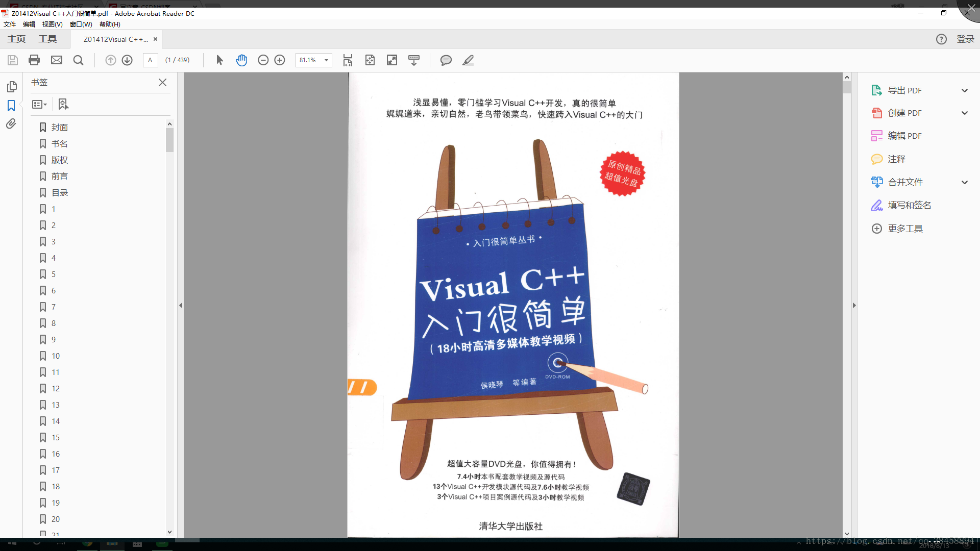This screenshot has height=551, width=980.
Task: Toggle the Bookmarks panel icon
Action: 11,105
